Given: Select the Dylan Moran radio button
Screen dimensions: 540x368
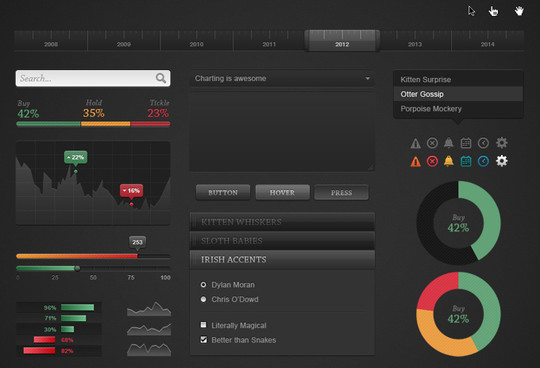Looking at the screenshot, I should click(x=203, y=285).
